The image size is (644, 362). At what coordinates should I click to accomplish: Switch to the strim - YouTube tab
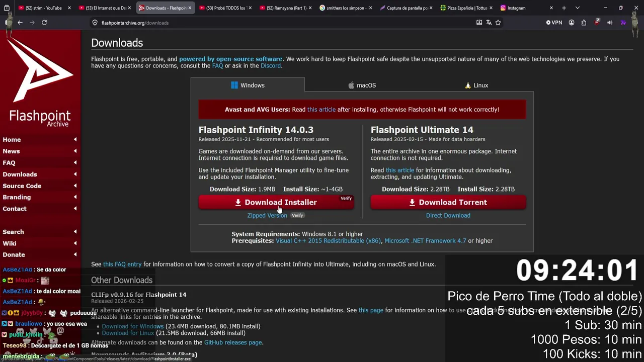(x=43, y=8)
